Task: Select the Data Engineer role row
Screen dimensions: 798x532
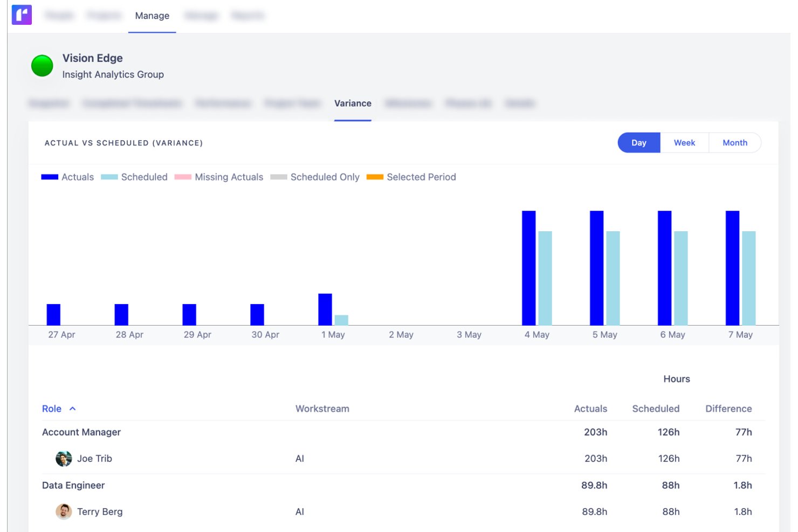Action: tap(403, 485)
